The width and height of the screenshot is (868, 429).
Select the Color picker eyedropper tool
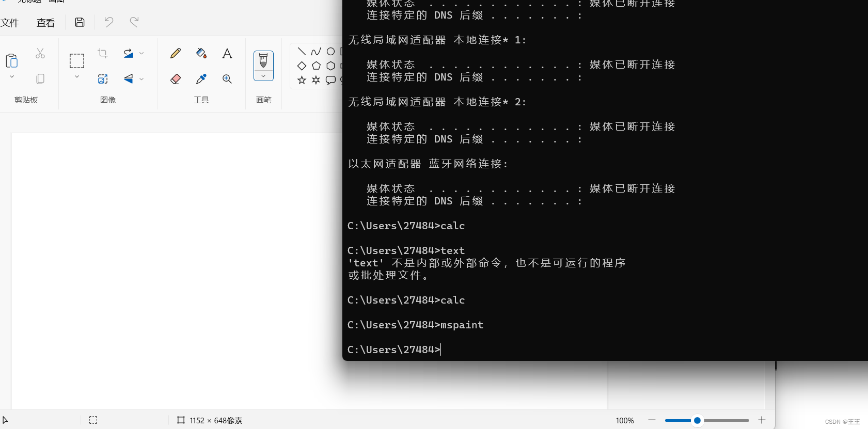(201, 79)
